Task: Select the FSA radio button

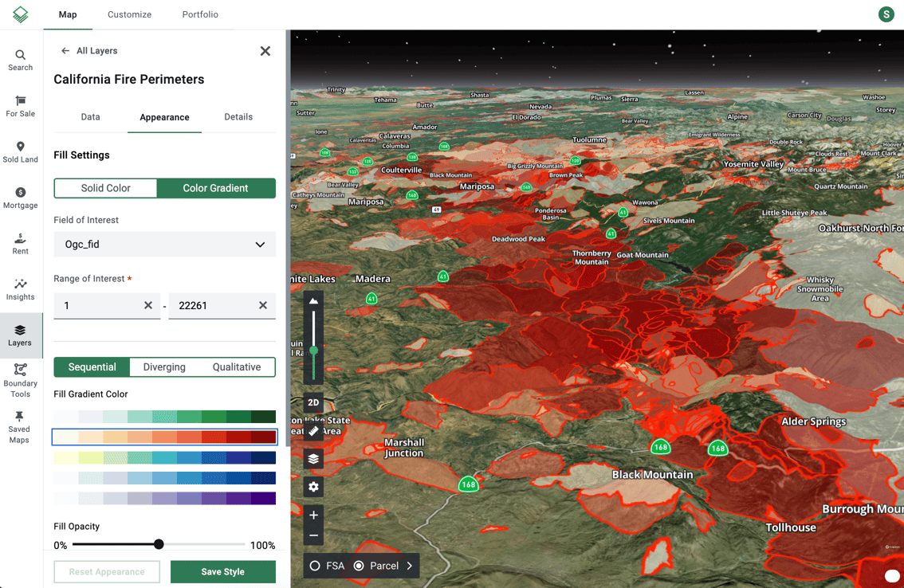Action: click(x=315, y=566)
